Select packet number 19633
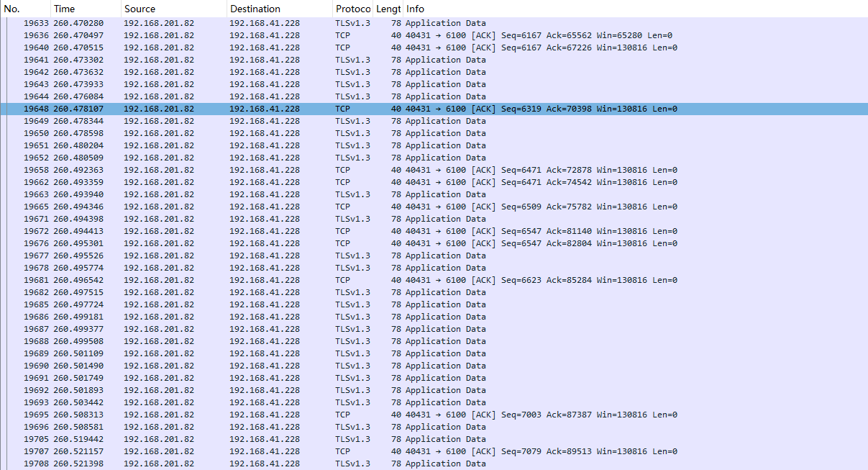This screenshot has height=470, width=868. pos(431,23)
